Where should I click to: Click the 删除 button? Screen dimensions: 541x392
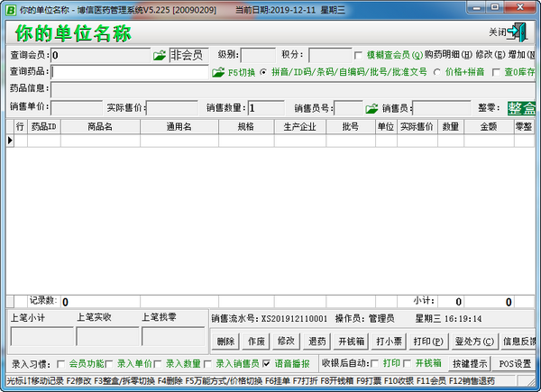pyautogui.click(x=226, y=342)
